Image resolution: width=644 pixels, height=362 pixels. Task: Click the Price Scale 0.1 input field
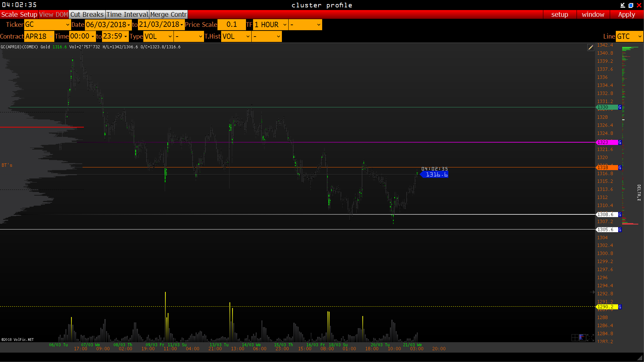[231, 25]
